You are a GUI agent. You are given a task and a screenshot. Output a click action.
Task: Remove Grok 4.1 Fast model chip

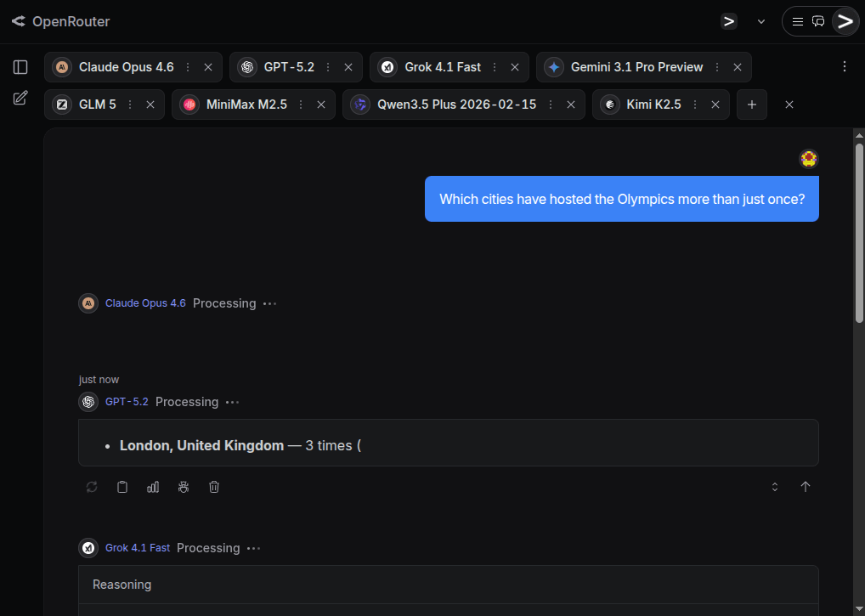(515, 67)
